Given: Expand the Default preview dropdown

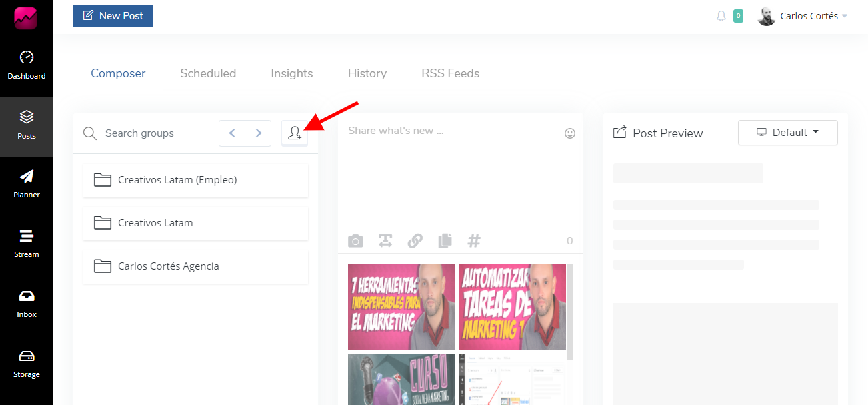Looking at the screenshot, I should point(788,133).
